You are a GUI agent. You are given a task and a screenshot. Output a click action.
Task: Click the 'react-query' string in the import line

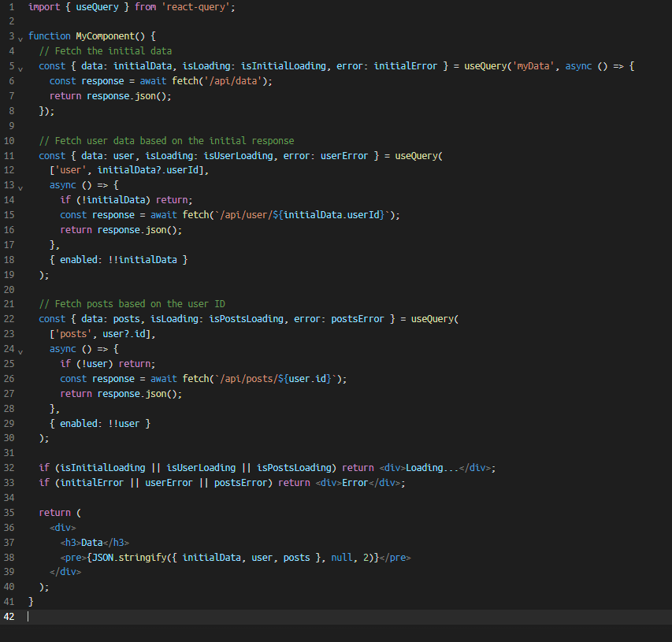click(196, 7)
